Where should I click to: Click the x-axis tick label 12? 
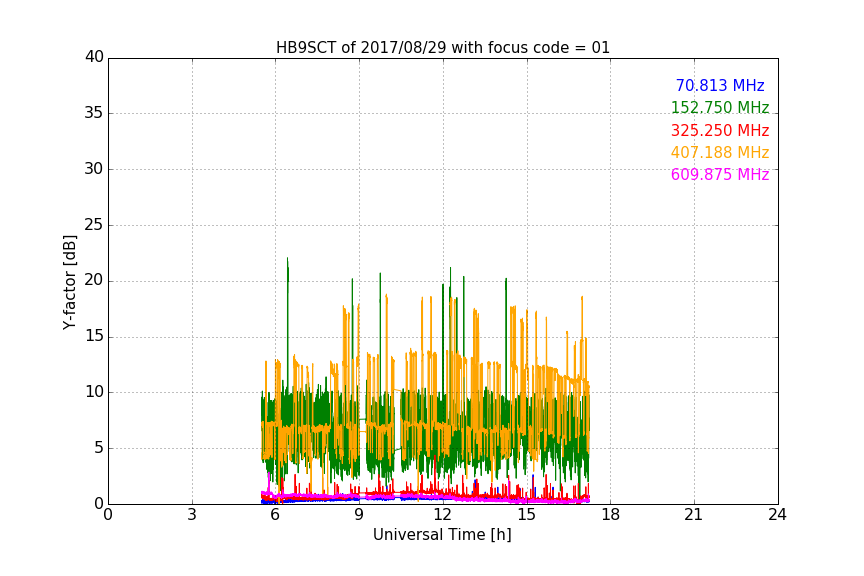pyautogui.click(x=442, y=515)
